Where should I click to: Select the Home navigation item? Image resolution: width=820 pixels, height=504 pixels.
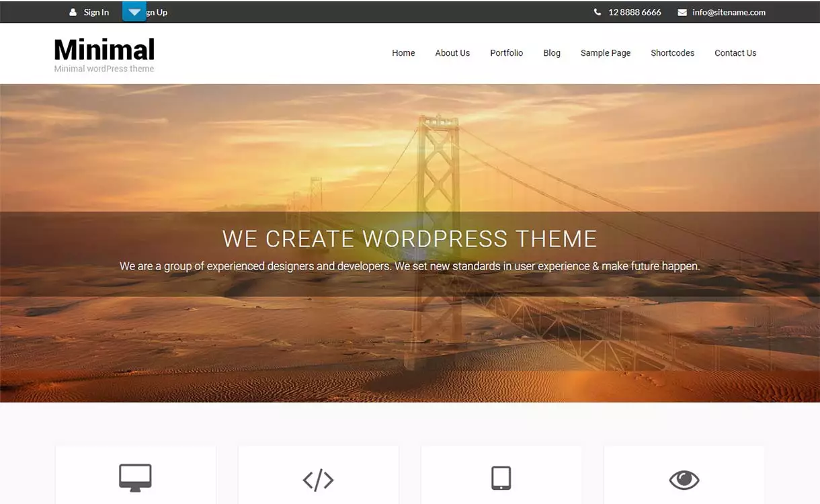tap(403, 52)
